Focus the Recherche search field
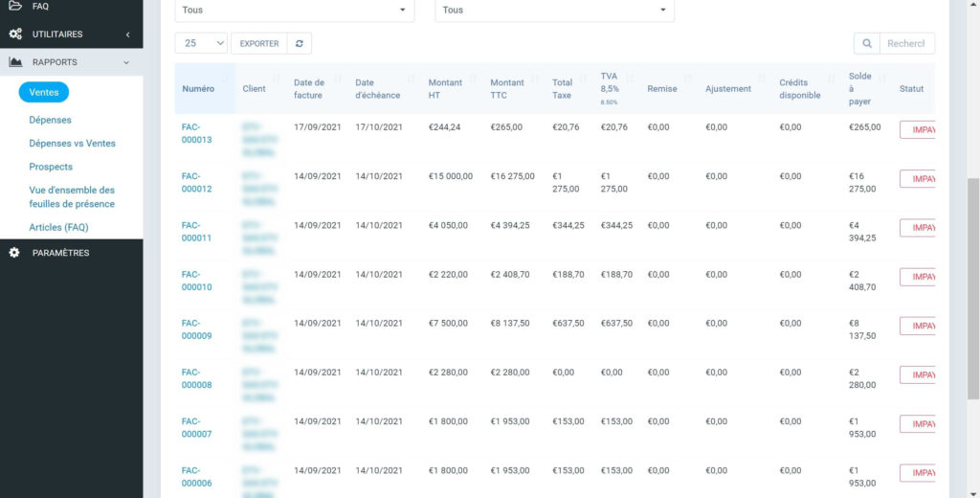 pos(907,43)
